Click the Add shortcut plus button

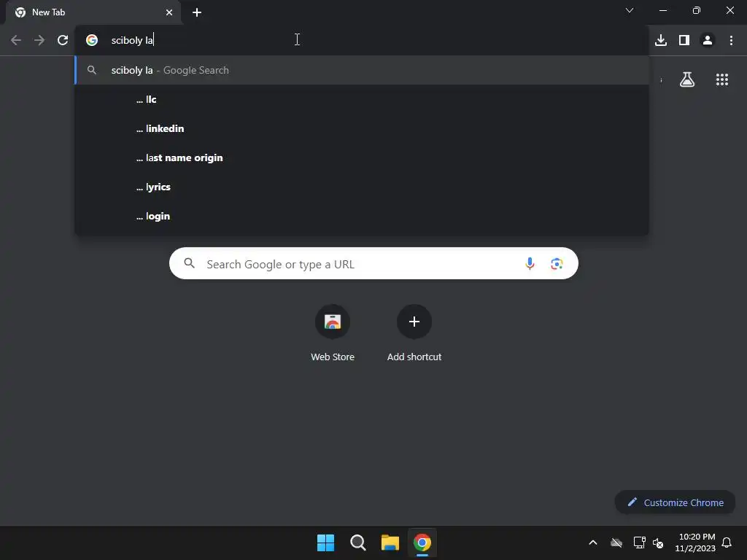(x=414, y=322)
